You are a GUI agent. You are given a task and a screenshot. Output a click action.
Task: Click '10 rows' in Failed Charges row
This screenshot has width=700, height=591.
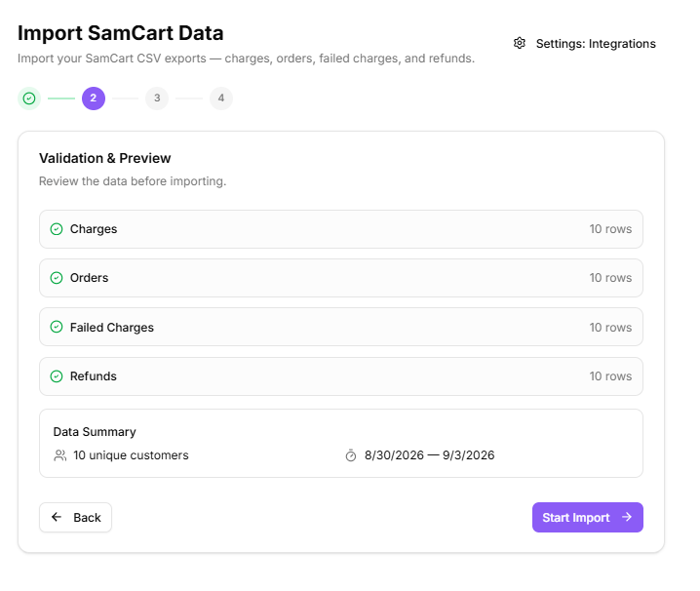(x=610, y=328)
